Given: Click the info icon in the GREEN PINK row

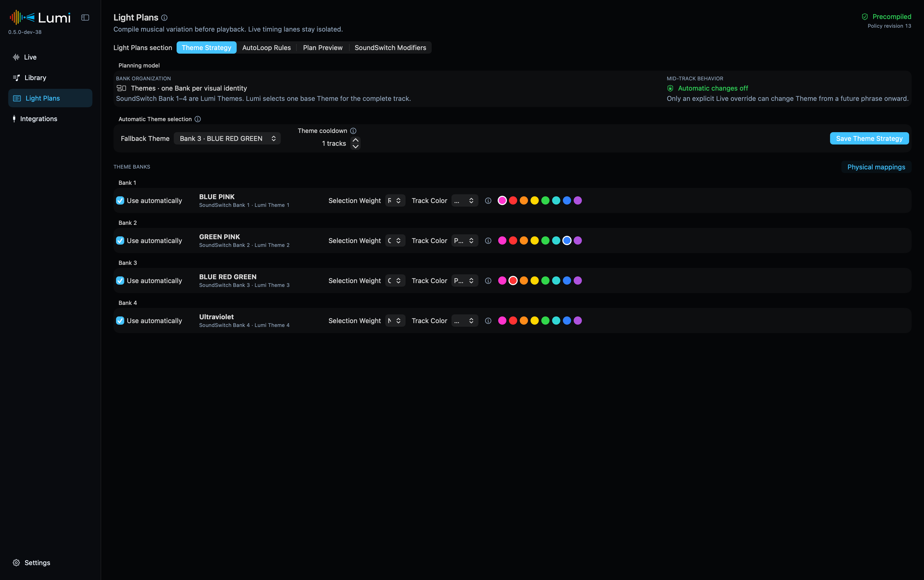Looking at the screenshot, I should click(488, 240).
